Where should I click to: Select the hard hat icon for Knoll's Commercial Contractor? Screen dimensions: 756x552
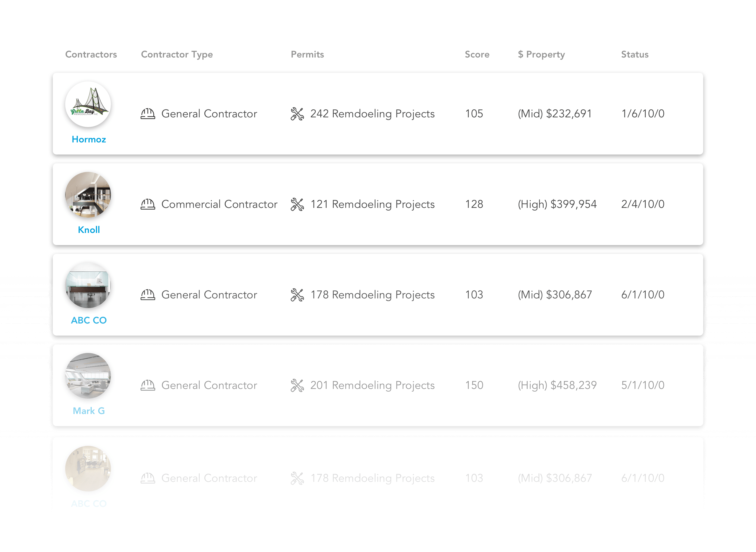coord(148,204)
